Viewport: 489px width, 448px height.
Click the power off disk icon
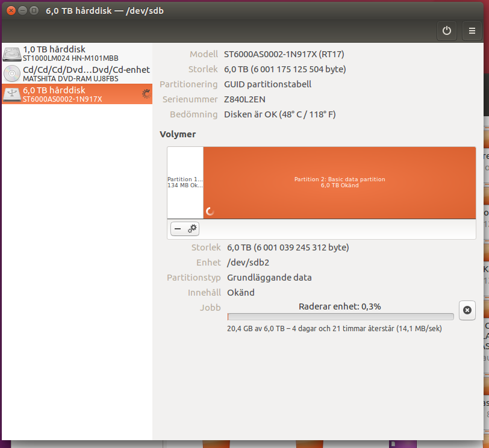[447, 31]
